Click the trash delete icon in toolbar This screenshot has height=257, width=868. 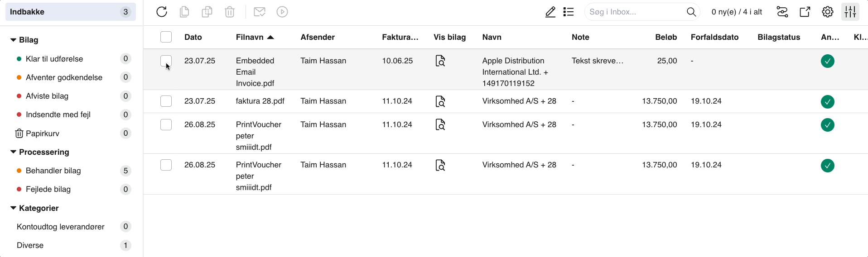point(230,12)
